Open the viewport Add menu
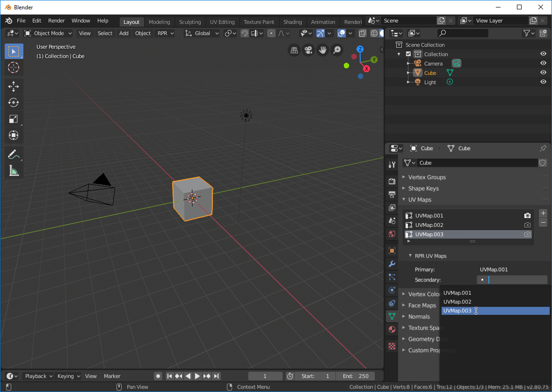This screenshot has height=392, width=552. (123, 33)
